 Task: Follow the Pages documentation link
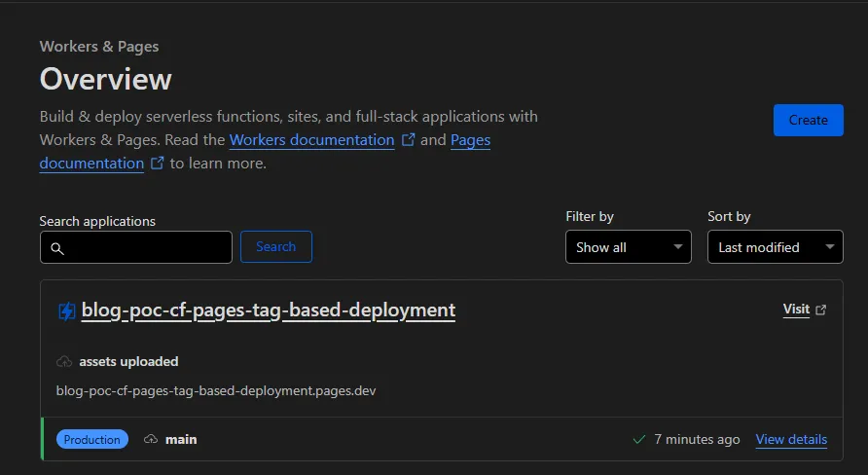[470, 140]
